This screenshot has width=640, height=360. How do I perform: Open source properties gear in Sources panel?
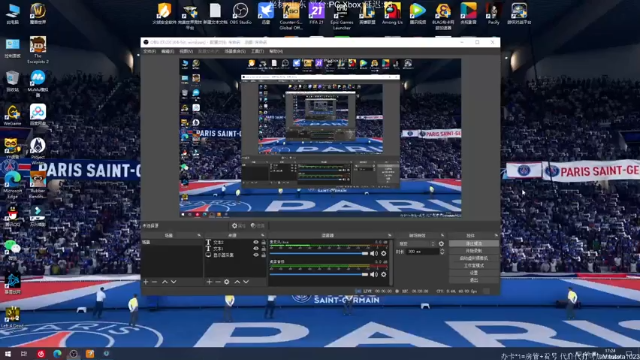tap(227, 282)
